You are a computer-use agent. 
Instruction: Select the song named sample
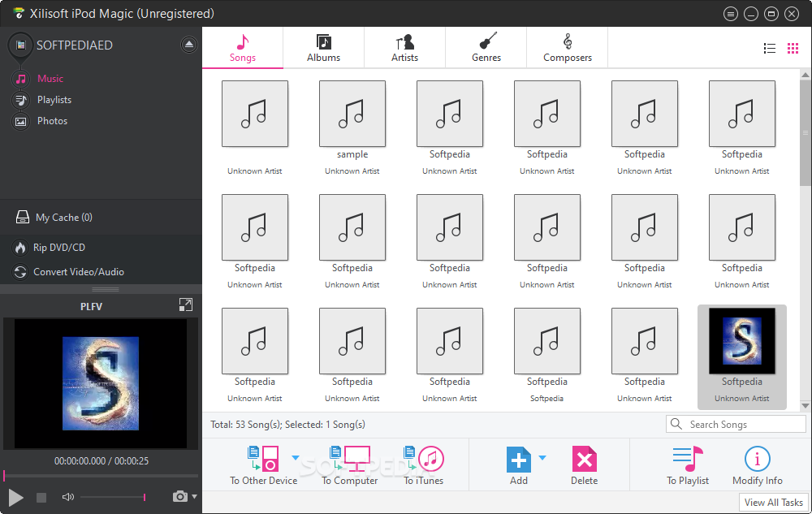[352, 128]
